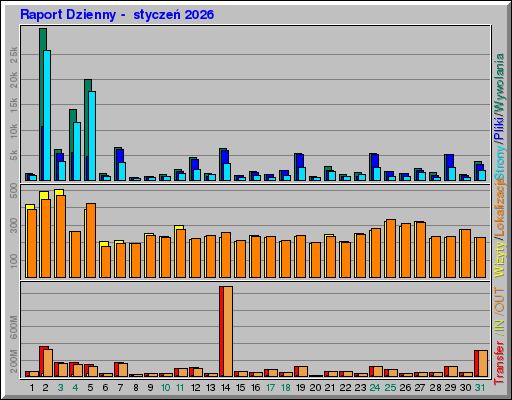Viewport: 512px width, 400px height.
Task: Click the cyan Strony legend label
Action: click(500, 163)
